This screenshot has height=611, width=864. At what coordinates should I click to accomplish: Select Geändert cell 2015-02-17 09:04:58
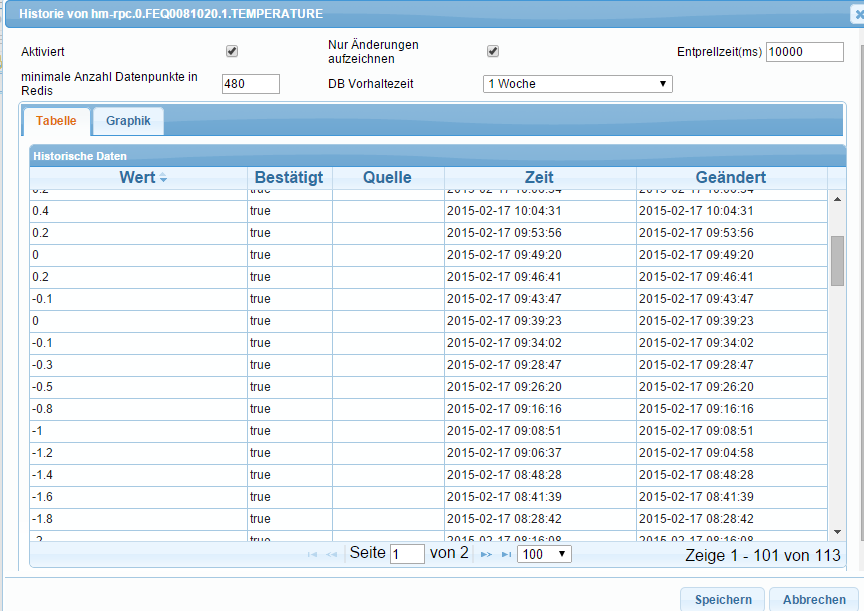[x=732, y=453]
